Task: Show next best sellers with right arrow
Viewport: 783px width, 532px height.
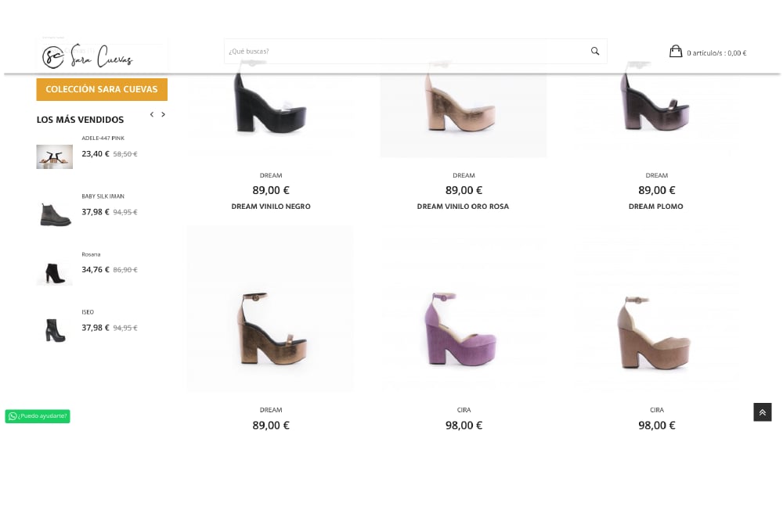Action: click(x=163, y=115)
